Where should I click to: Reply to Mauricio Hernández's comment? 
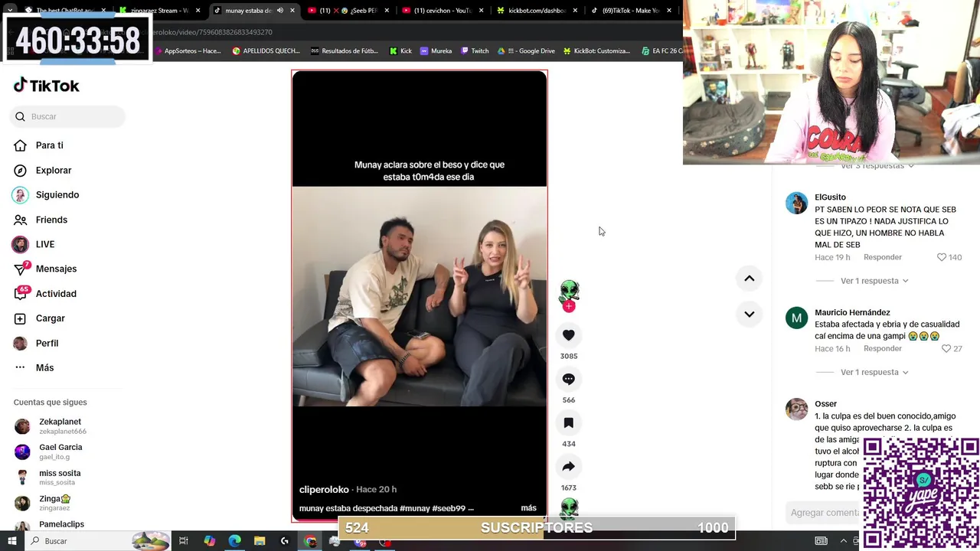pyautogui.click(x=883, y=348)
